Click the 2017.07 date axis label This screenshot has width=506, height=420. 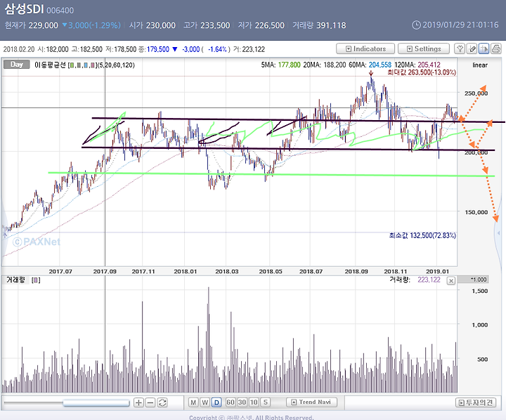click(x=60, y=272)
